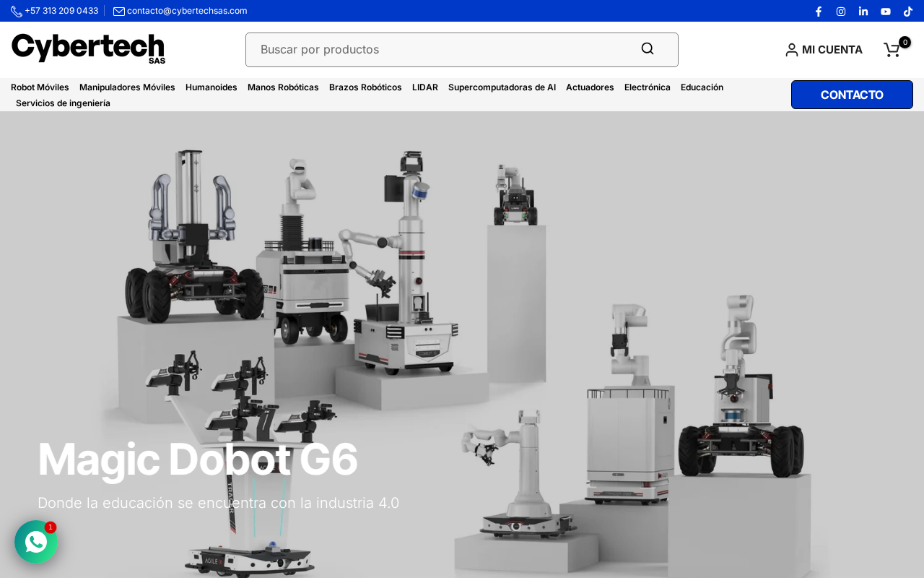Open the WhatsApp chat bubble
The width and height of the screenshot is (924, 578).
coord(36,542)
